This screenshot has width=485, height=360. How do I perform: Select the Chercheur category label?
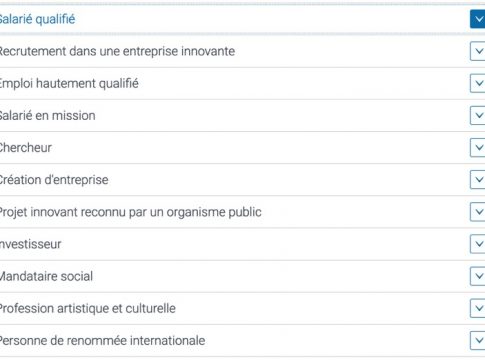tap(26, 147)
